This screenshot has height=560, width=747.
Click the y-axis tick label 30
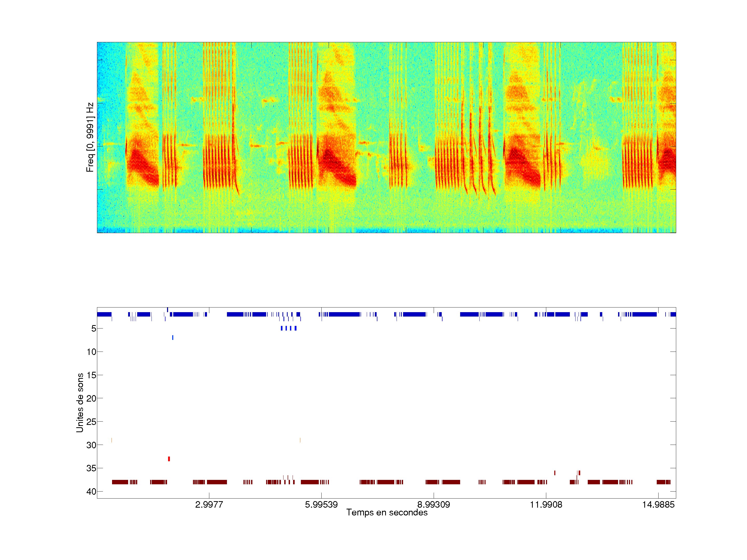91,445
